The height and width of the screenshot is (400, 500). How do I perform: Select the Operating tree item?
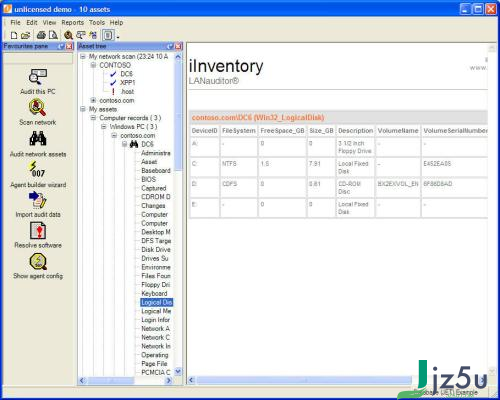[x=155, y=355]
